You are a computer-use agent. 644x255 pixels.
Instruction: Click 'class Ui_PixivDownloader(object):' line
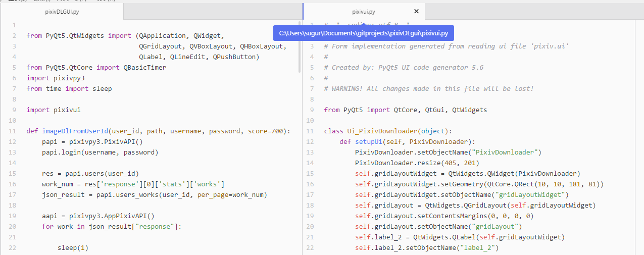click(388, 131)
